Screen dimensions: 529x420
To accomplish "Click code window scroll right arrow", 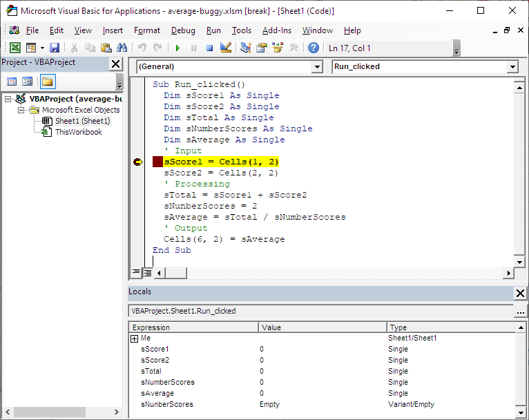I will click(x=508, y=273).
